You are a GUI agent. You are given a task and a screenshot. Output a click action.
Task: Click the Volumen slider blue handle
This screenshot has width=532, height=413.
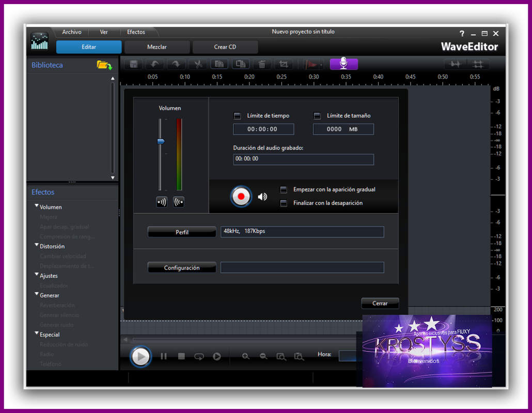click(x=161, y=141)
